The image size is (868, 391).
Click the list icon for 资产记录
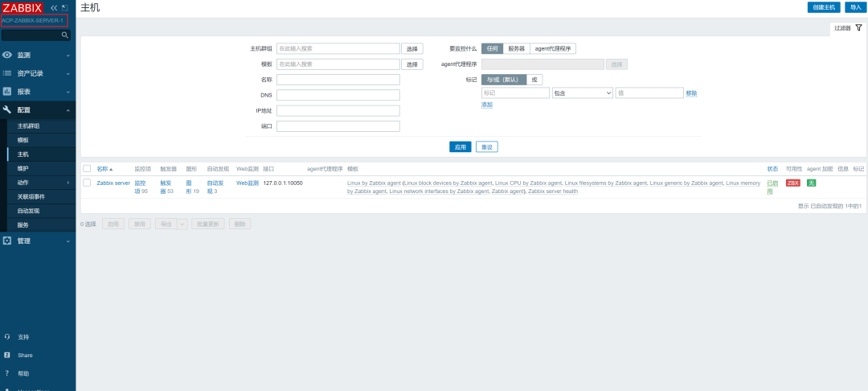[7, 73]
